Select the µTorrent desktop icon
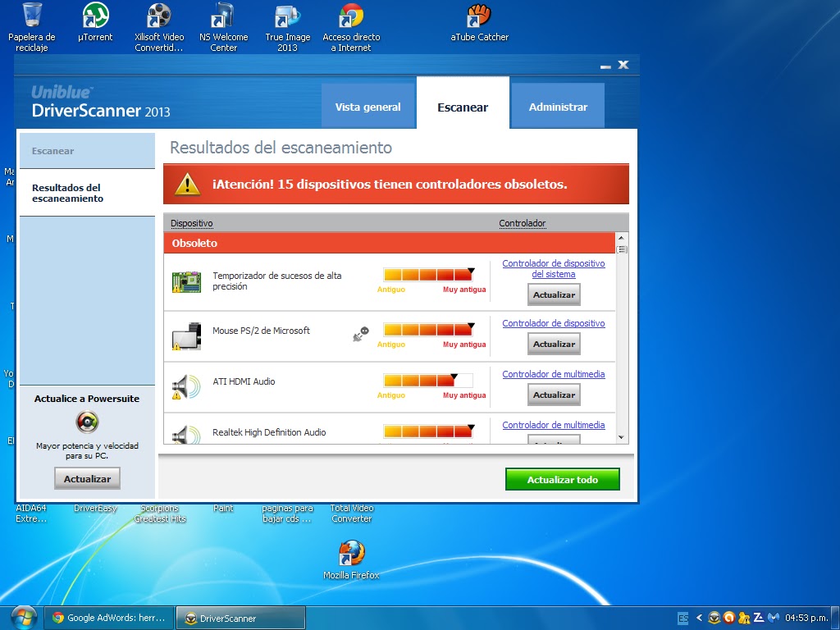The width and height of the screenshot is (840, 630). [x=95, y=22]
